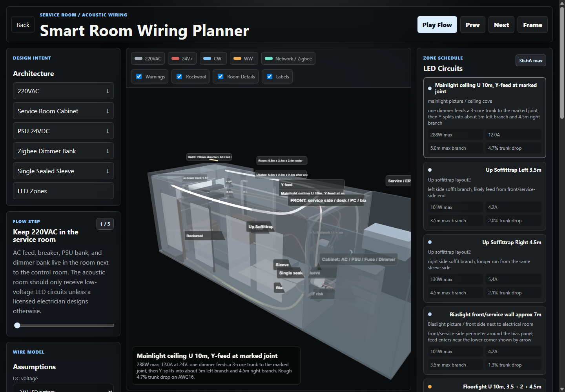Click the Back button
The width and height of the screenshot is (565, 392).
click(x=23, y=25)
